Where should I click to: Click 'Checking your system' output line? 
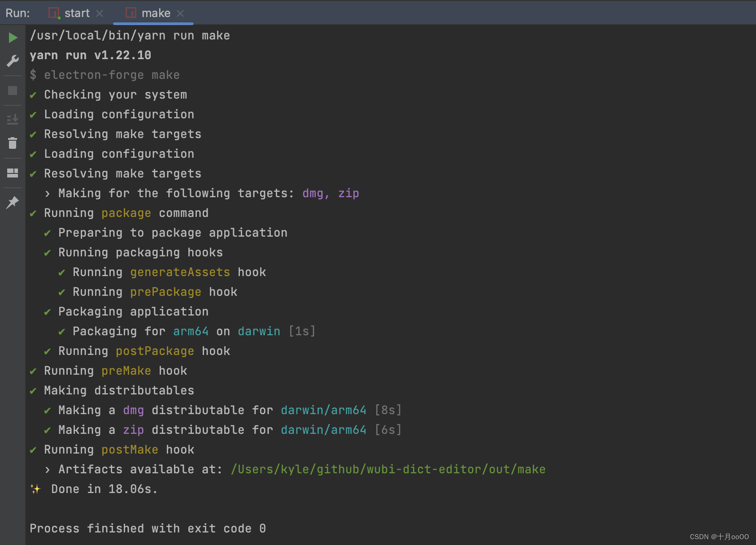pyautogui.click(x=108, y=95)
